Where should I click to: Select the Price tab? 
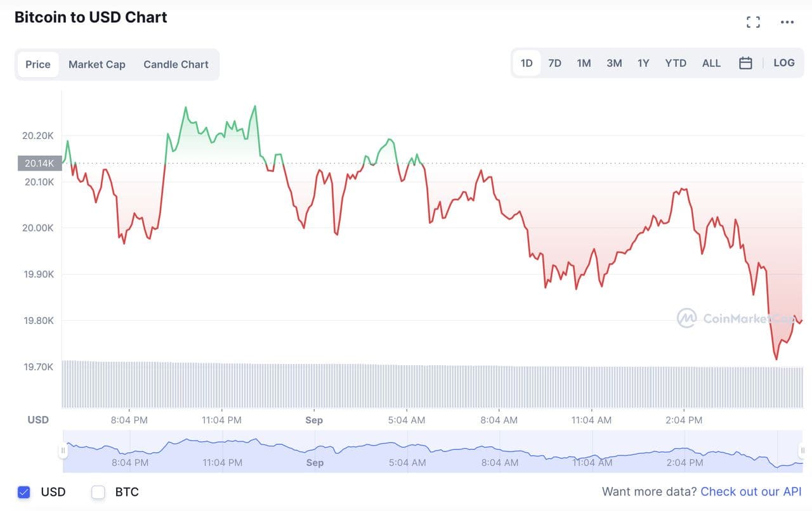pos(38,65)
